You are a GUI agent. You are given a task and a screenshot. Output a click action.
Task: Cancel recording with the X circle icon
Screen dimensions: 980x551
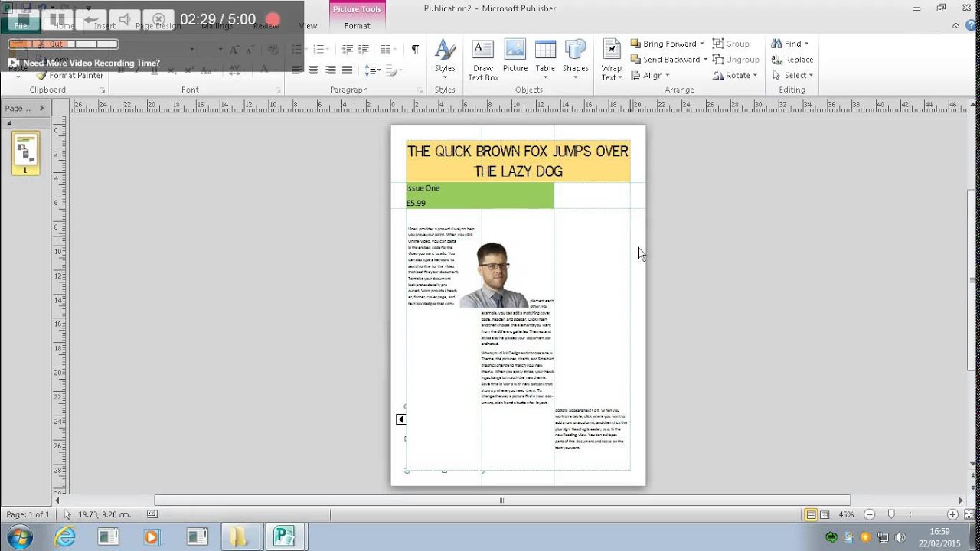click(158, 19)
